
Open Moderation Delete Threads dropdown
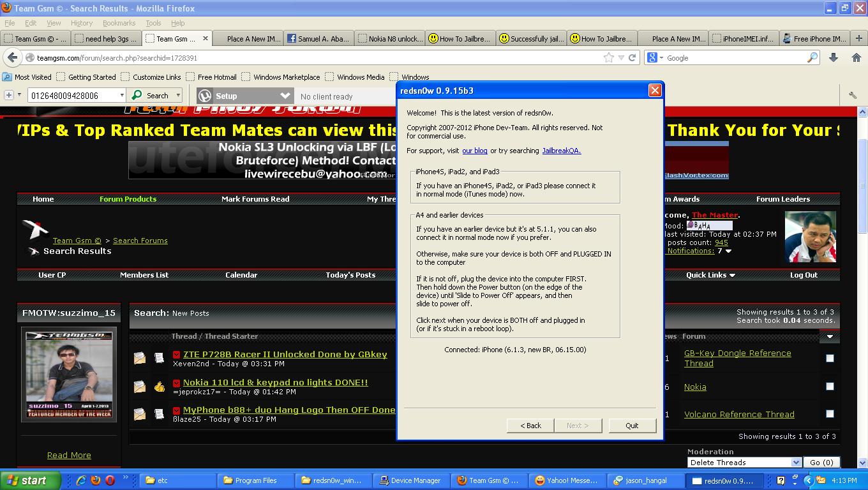744,462
